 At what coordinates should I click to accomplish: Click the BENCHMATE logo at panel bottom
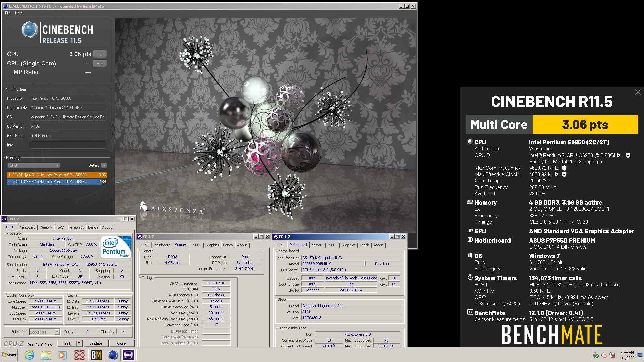552,335
